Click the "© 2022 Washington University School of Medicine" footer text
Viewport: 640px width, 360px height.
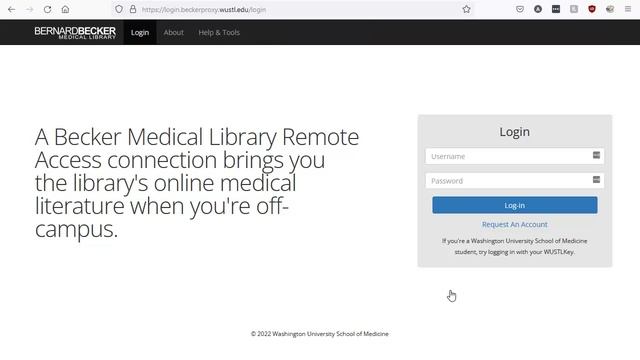point(320,334)
